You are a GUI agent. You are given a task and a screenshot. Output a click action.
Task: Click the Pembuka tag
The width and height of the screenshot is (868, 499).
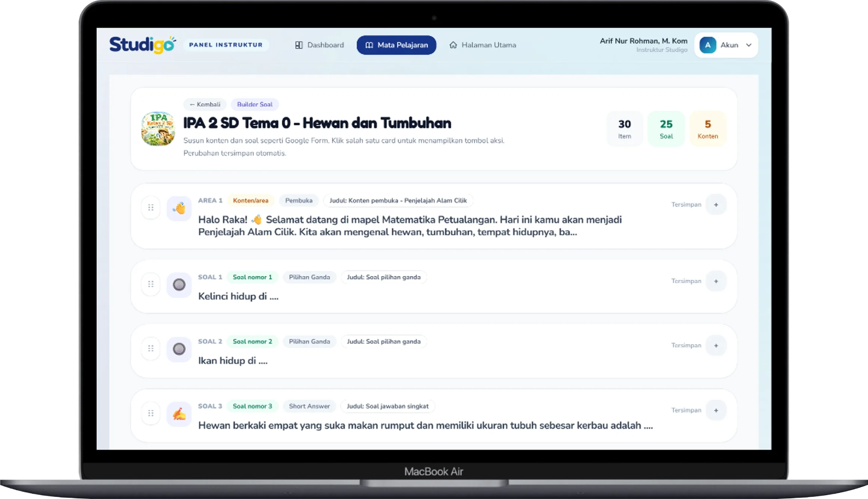click(299, 200)
